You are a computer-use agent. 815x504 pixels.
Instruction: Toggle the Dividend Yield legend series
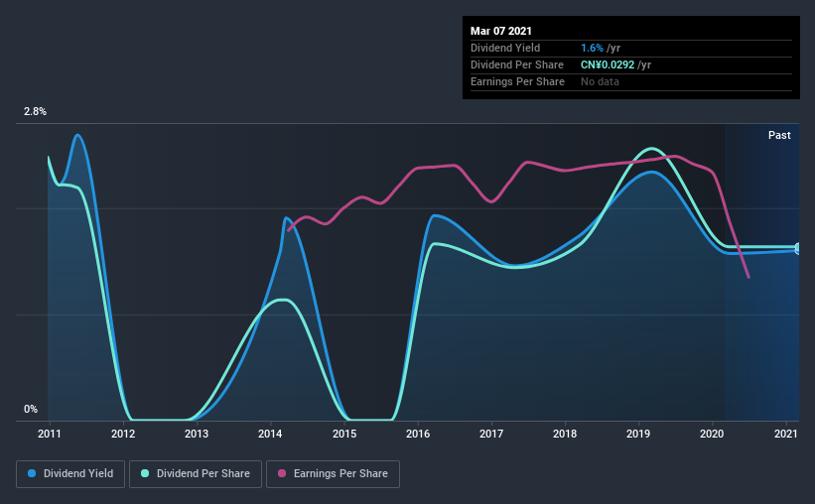point(70,474)
